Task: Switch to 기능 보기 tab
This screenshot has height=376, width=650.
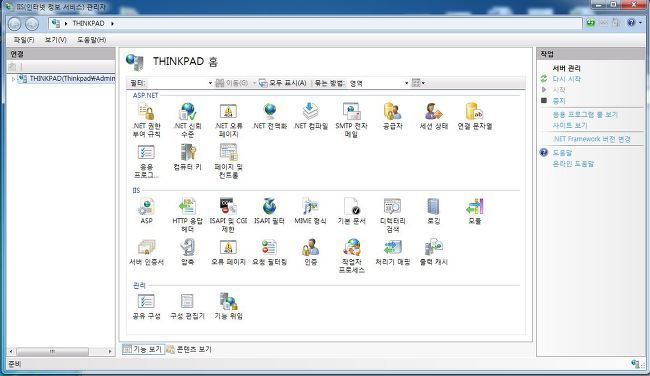Action: 143,349
